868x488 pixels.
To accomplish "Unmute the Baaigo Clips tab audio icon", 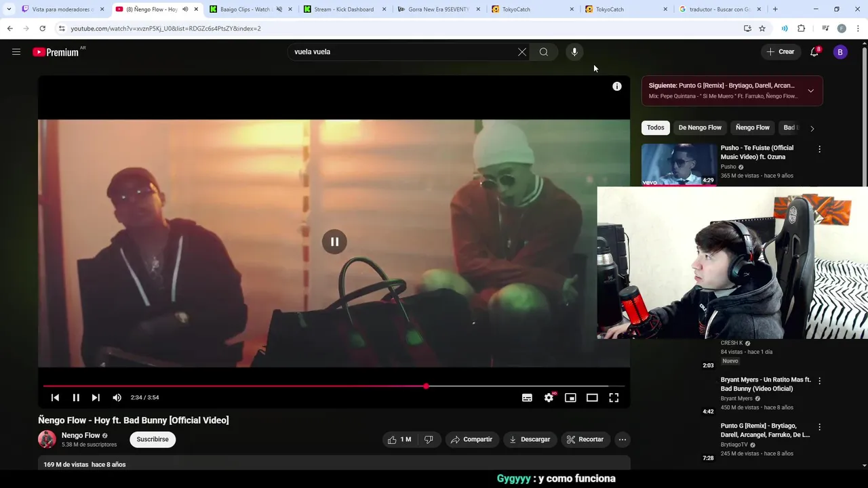I will point(279,9).
